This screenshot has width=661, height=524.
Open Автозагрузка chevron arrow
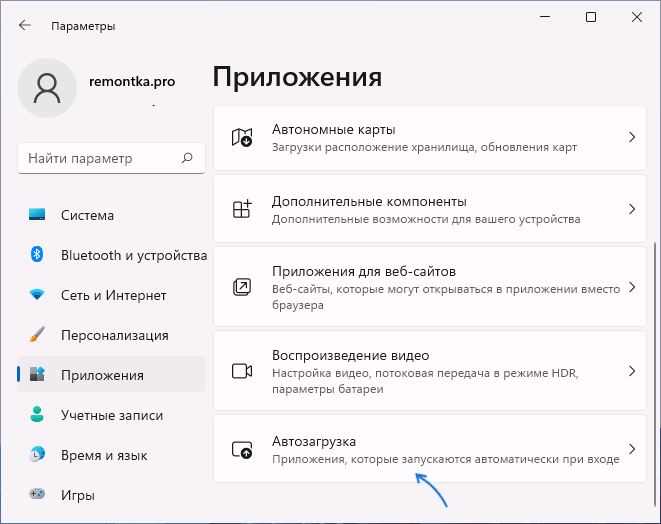coord(632,449)
